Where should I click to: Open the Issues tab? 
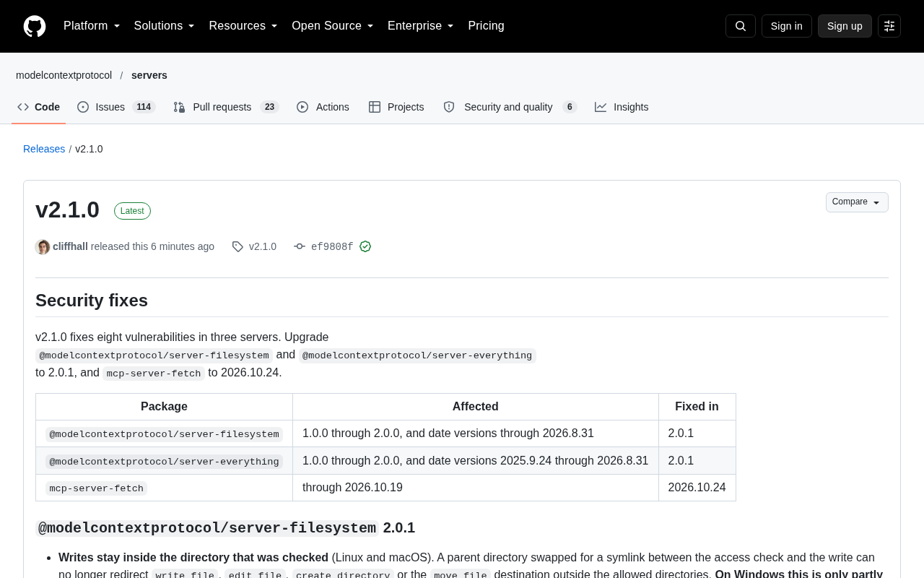click(116, 107)
